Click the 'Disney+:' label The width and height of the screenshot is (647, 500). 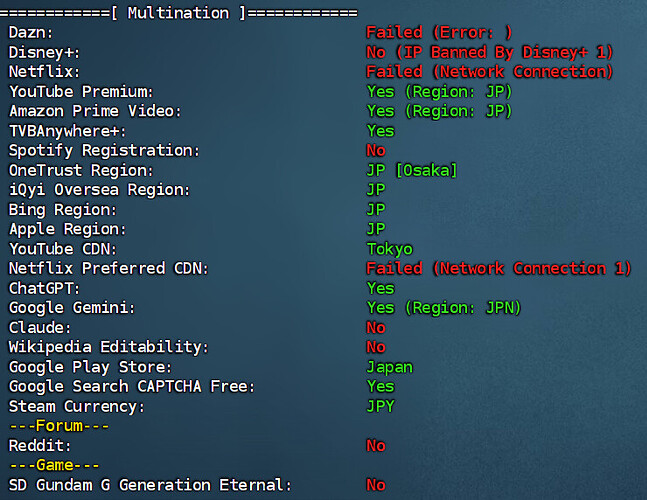point(44,53)
